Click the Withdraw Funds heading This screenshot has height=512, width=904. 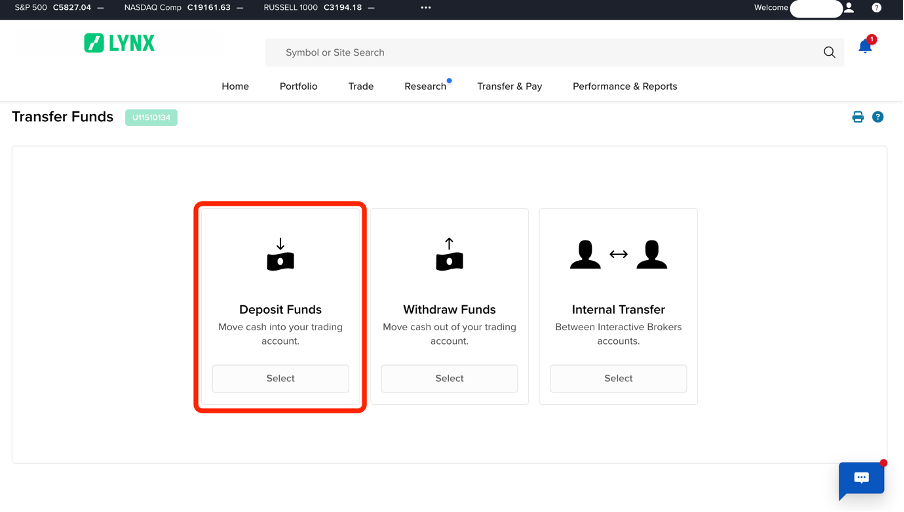tap(449, 310)
